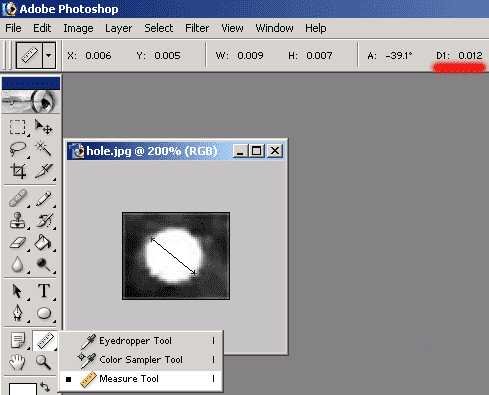
Task: Click the foreground color swatch
Action: click(23, 389)
